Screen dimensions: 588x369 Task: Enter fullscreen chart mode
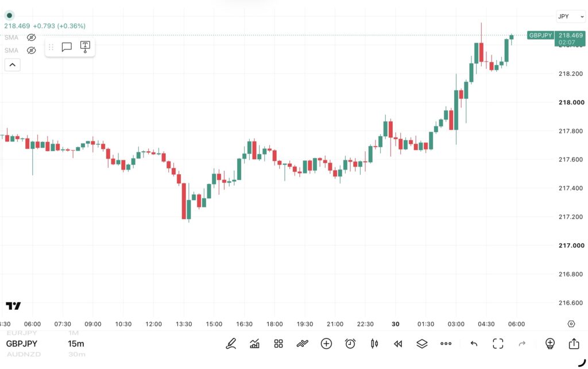click(498, 344)
